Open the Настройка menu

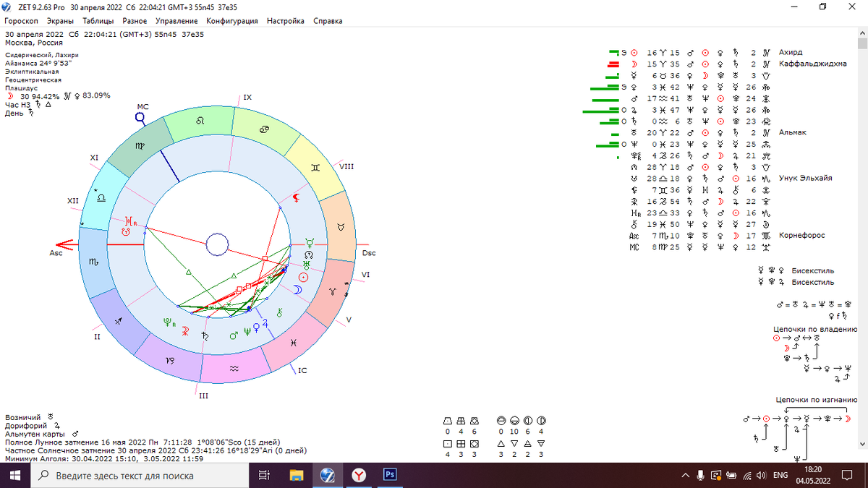pyautogui.click(x=285, y=21)
